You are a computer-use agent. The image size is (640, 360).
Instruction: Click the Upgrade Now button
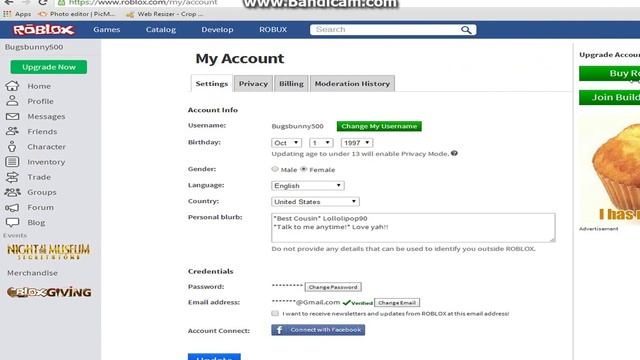[x=49, y=67]
